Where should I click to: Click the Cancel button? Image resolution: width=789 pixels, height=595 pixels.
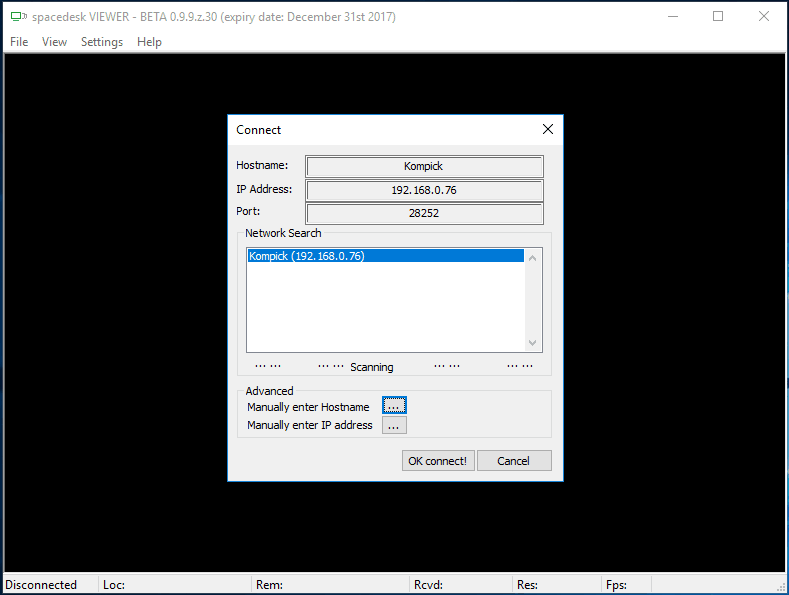click(x=514, y=461)
